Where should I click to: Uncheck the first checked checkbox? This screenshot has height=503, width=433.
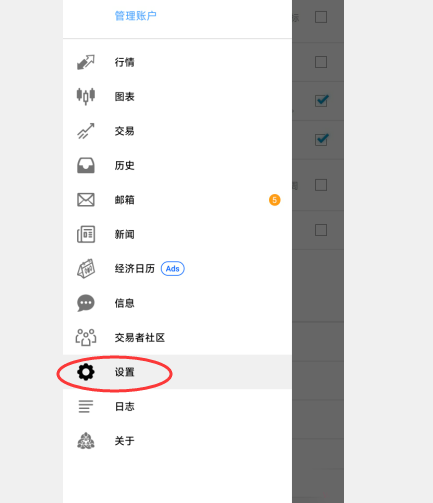point(321,101)
